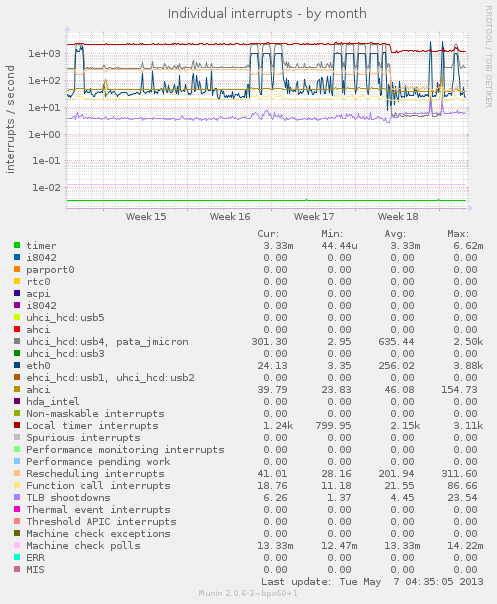Click the green timer legend color swatch
The image size is (497, 604).
17,245
